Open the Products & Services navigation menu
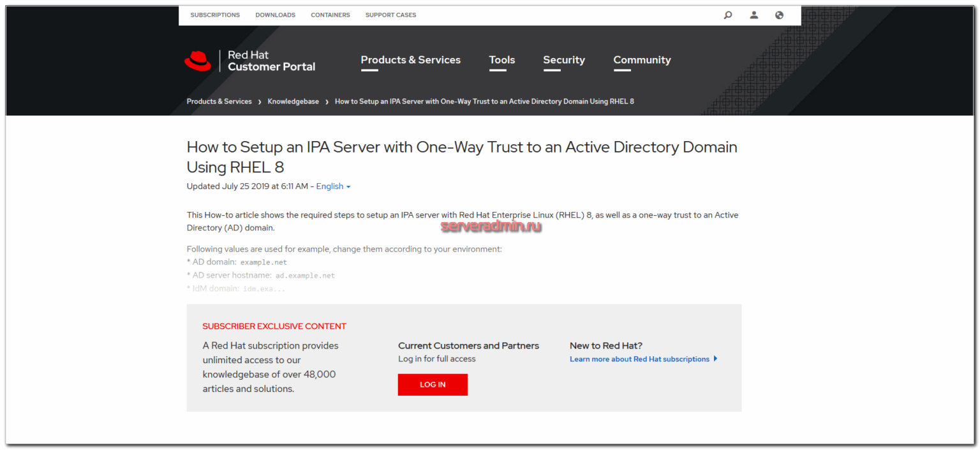The image size is (980, 450). 410,59
